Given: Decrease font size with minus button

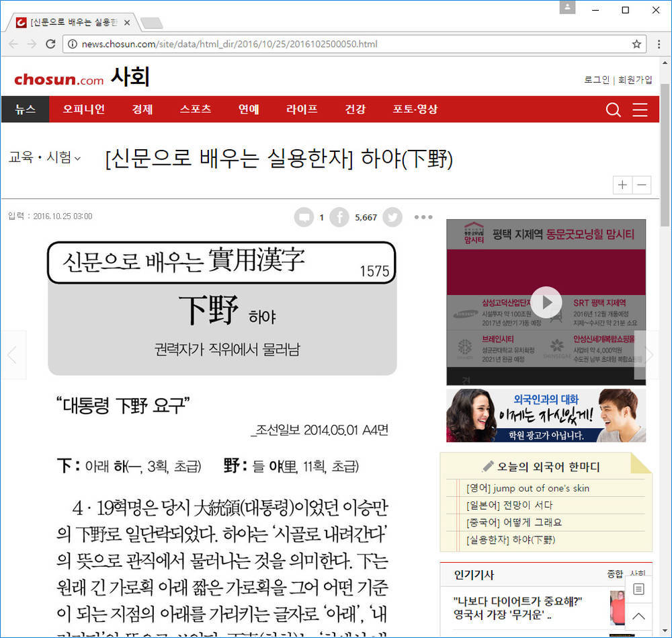Looking at the screenshot, I should click(x=642, y=185).
